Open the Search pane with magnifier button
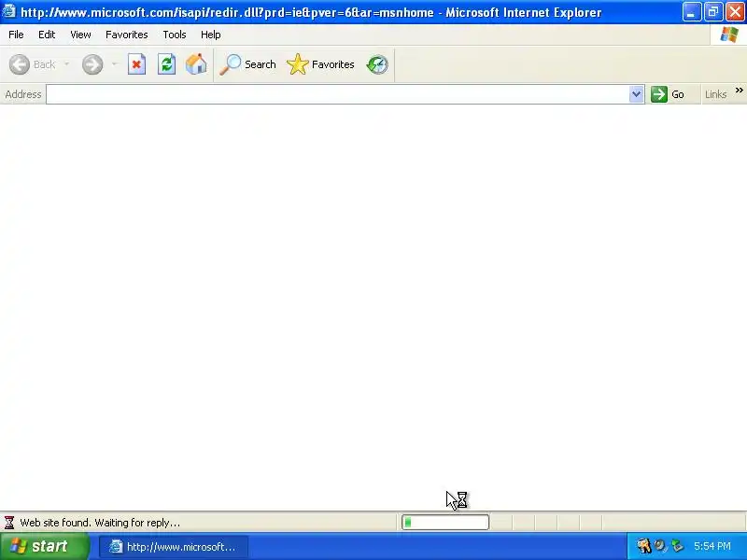Screen dimensions: 747x560 click(247, 64)
